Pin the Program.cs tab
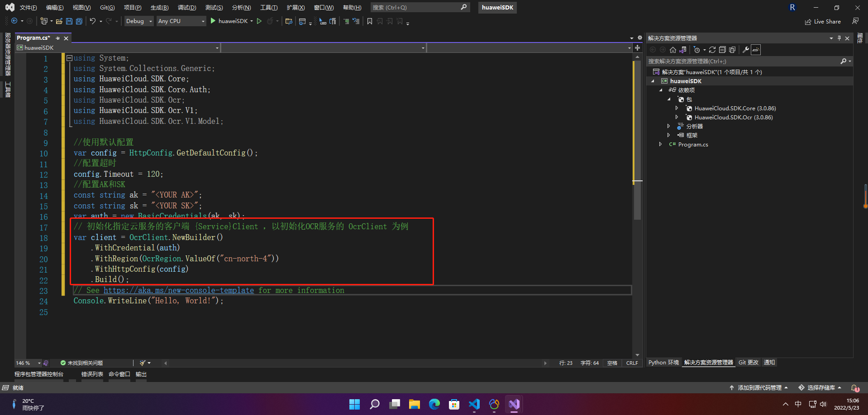The height and width of the screenshot is (415, 868). point(57,38)
